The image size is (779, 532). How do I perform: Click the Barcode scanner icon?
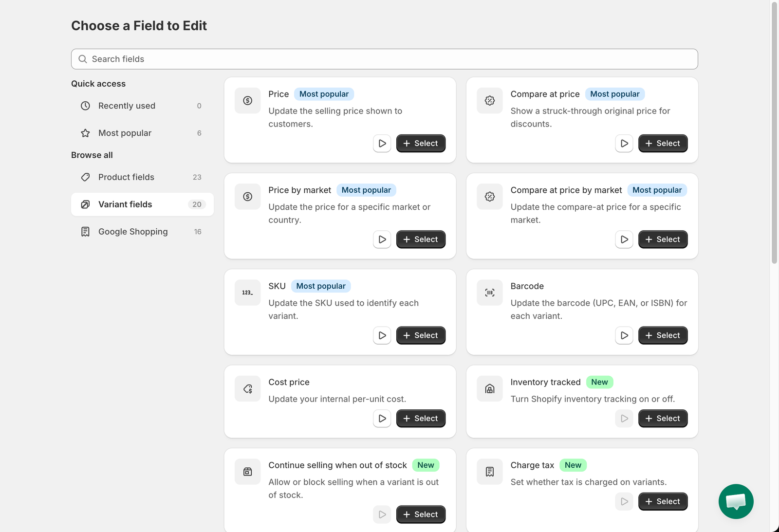pyautogui.click(x=490, y=293)
